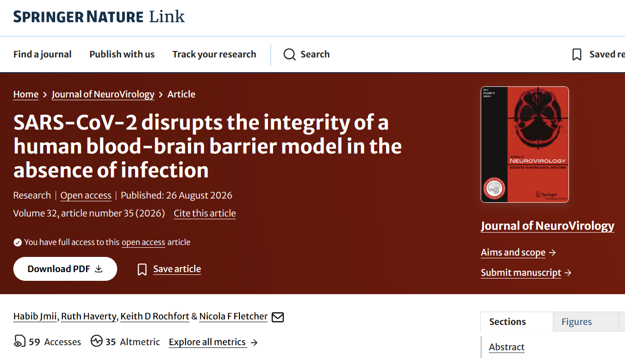Click the download arrow on the PDF button
The width and height of the screenshot is (625, 364).
(98, 269)
